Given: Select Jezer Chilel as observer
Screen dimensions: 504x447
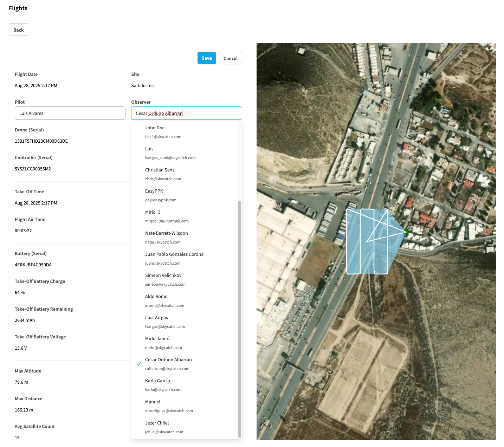Looking at the screenshot, I should click(184, 427).
